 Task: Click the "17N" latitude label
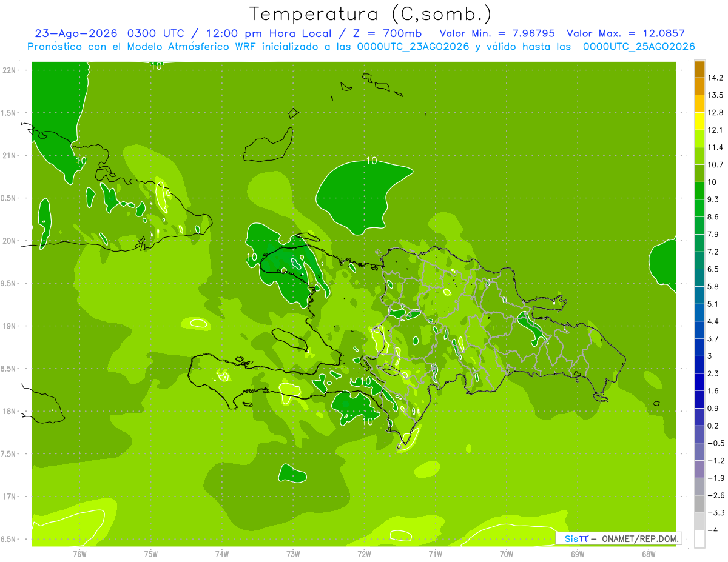click(10, 497)
